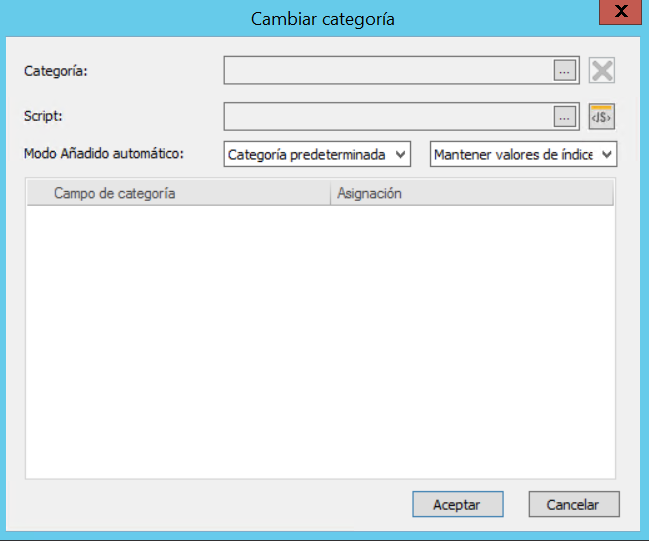Click the Cancelar button

tap(574, 504)
